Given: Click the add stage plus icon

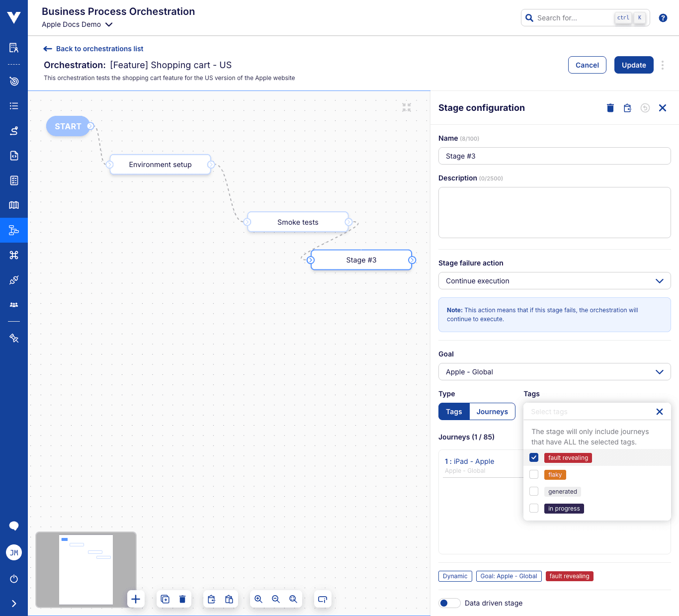Looking at the screenshot, I should [x=136, y=599].
